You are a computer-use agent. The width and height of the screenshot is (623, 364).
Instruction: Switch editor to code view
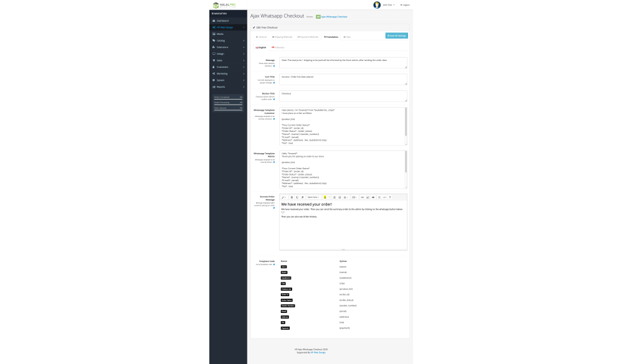(x=384, y=197)
